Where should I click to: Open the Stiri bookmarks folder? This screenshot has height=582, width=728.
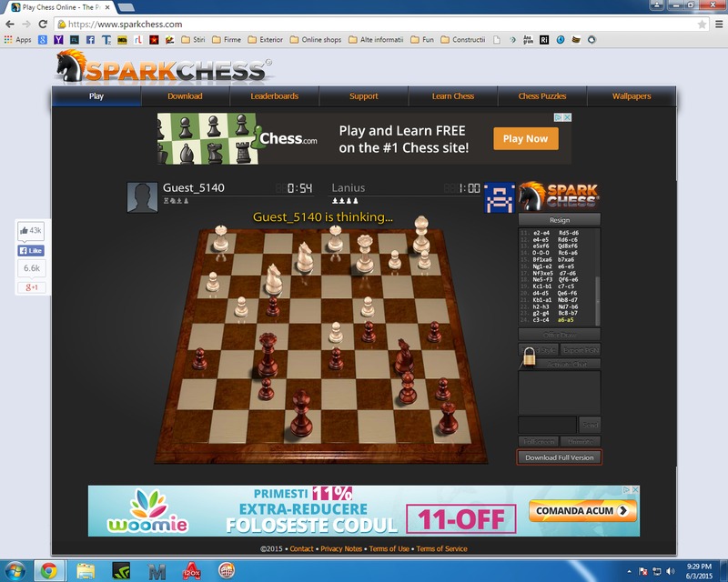pyautogui.click(x=193, y=40)
